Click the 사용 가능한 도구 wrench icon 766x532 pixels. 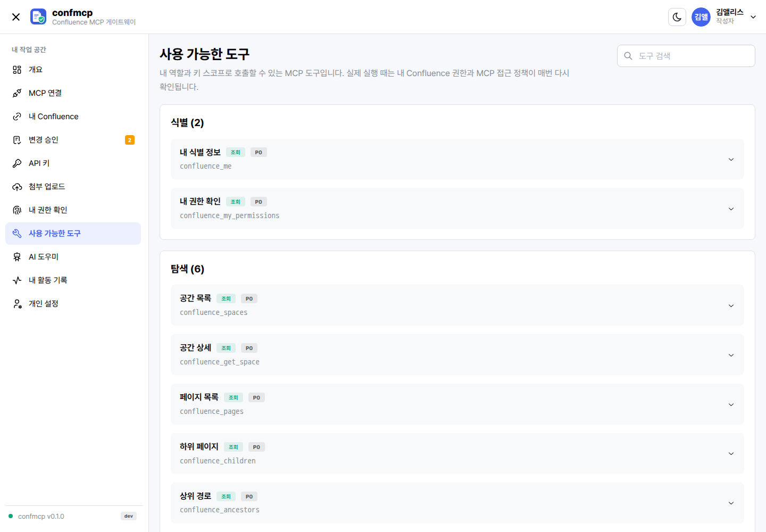[17, 234]
